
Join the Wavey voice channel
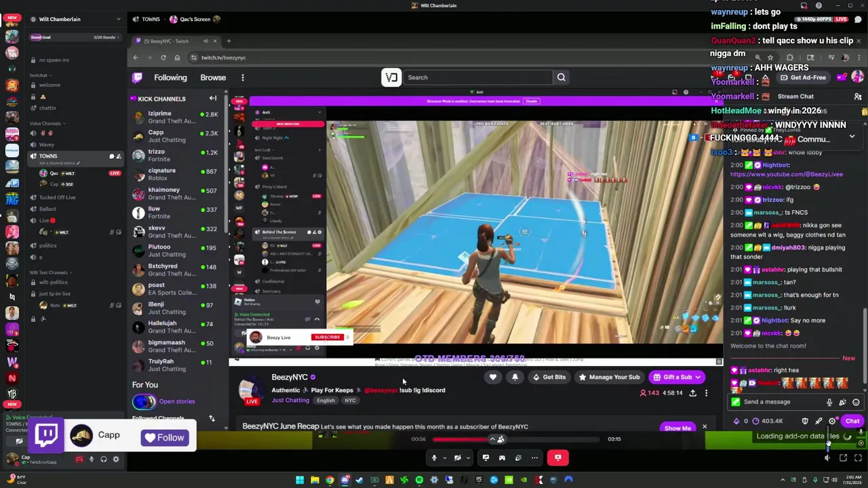coord(75,145)
